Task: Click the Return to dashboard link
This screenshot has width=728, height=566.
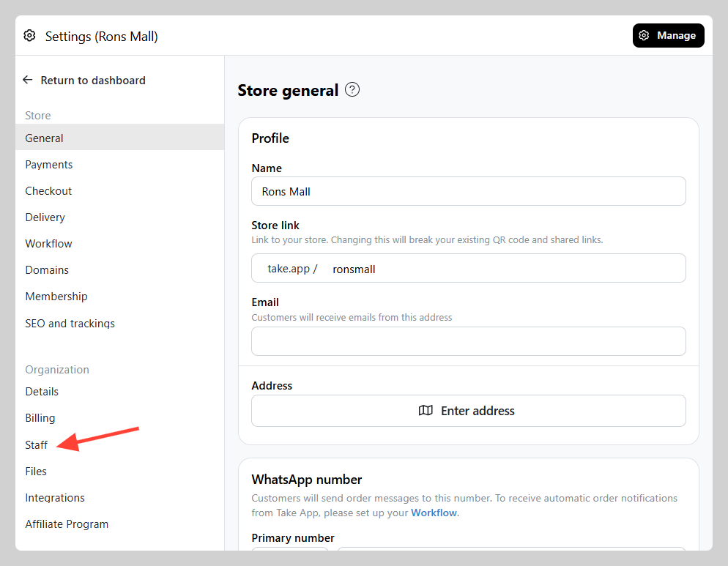Action: pos(93,81)
